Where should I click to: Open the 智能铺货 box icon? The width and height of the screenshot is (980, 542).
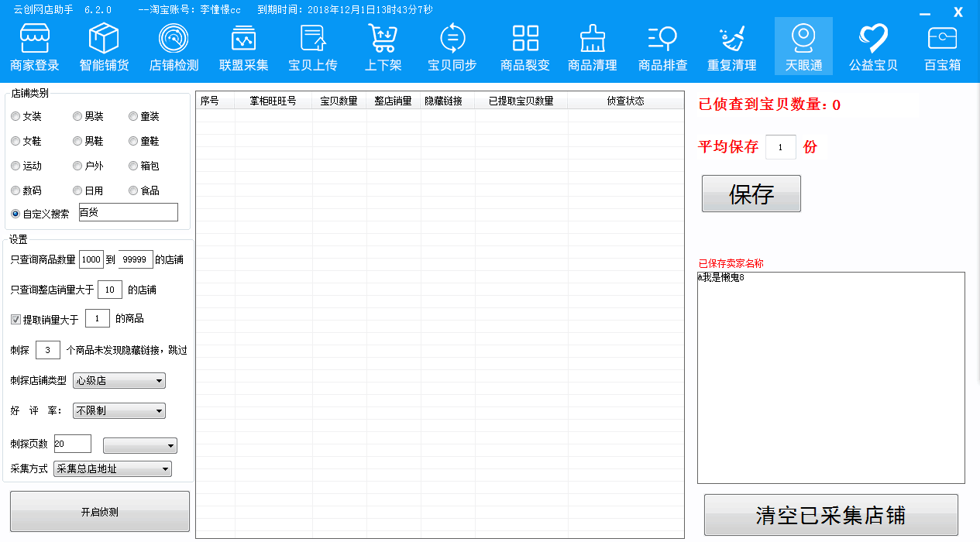105,47
